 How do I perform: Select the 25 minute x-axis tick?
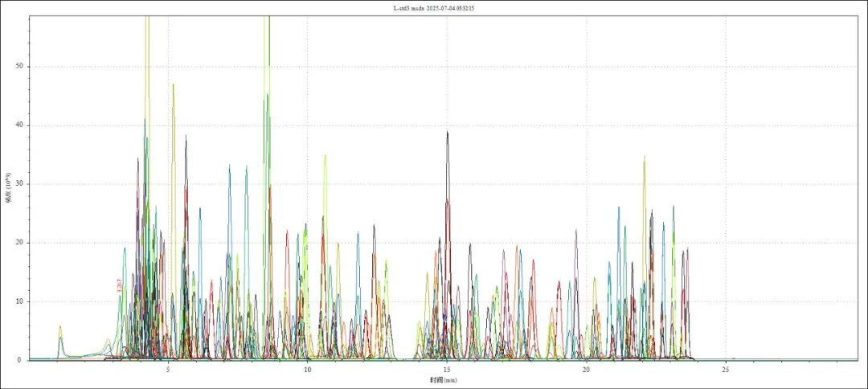[725, 369]
